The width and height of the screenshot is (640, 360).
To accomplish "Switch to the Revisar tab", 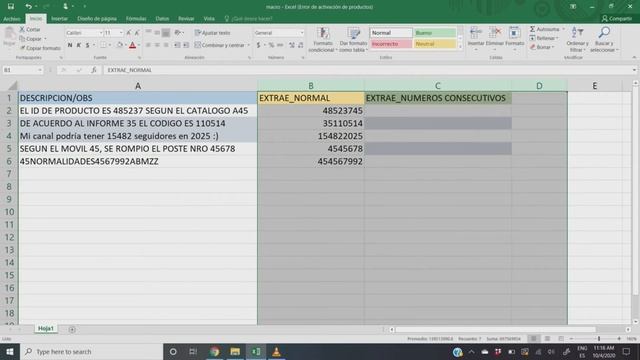I will coord(186,19).
